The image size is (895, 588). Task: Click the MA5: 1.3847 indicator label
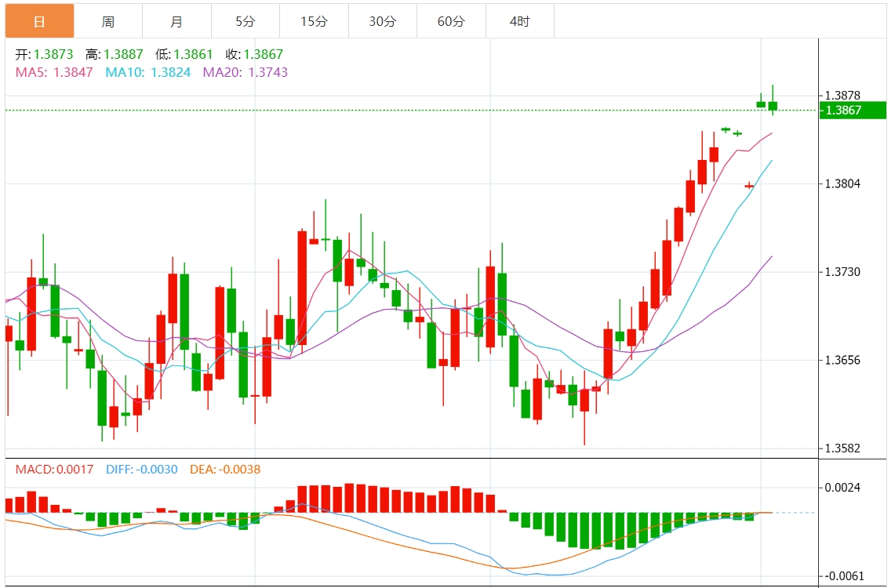click(54, 72)
